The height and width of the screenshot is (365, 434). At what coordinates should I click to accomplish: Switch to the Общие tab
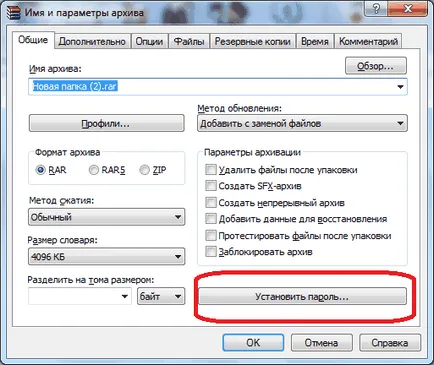[x=33, y=40]
